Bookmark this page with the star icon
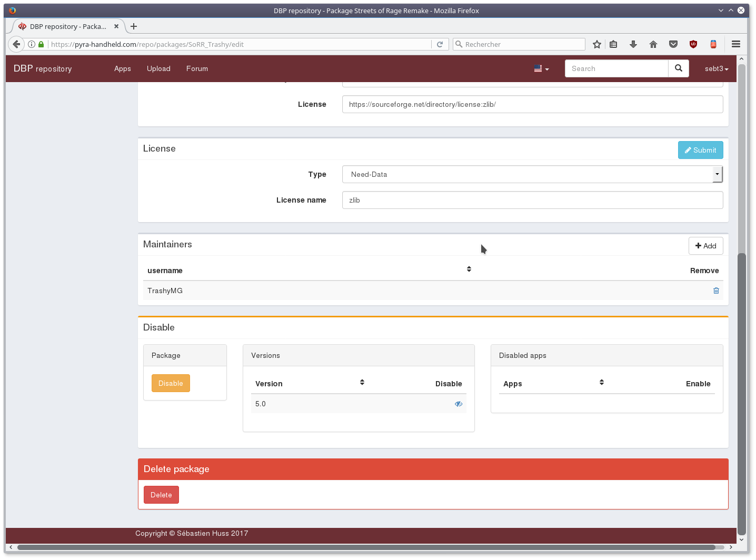 pos(597,45)
